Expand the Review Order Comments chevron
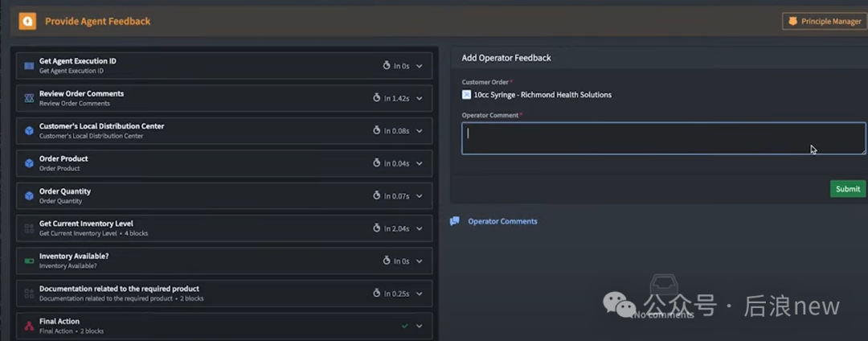 point(419,98)
